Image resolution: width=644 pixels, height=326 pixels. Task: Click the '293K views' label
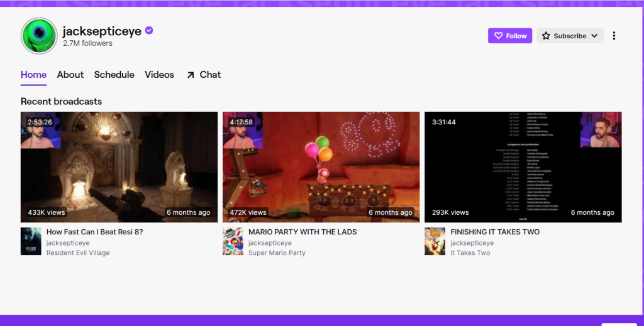[450, 212]
